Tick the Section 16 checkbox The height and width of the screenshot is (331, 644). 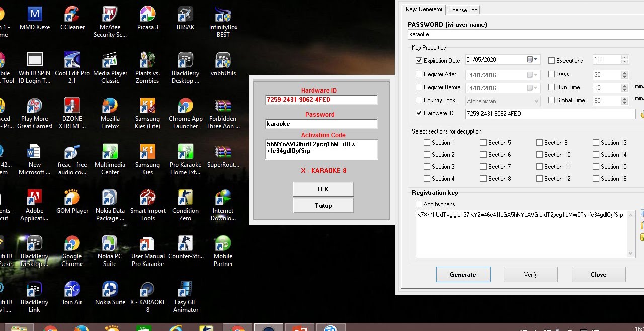coord(596,178)
